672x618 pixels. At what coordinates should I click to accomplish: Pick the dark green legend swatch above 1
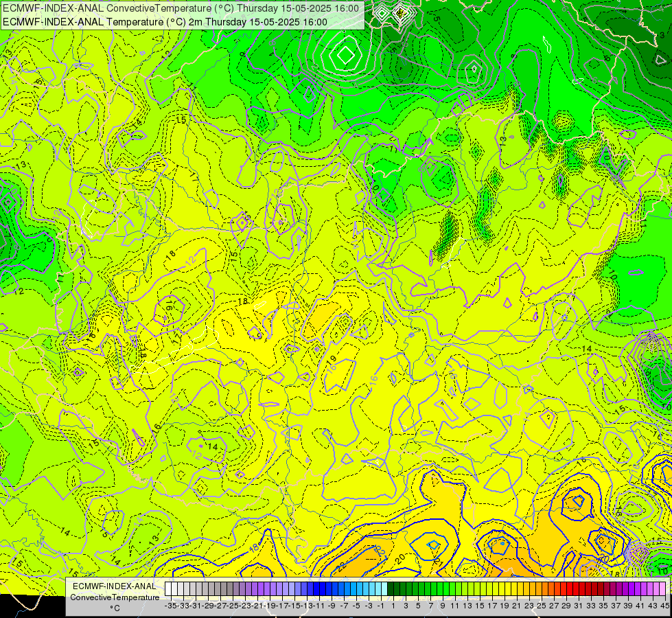tap(397, 588)
